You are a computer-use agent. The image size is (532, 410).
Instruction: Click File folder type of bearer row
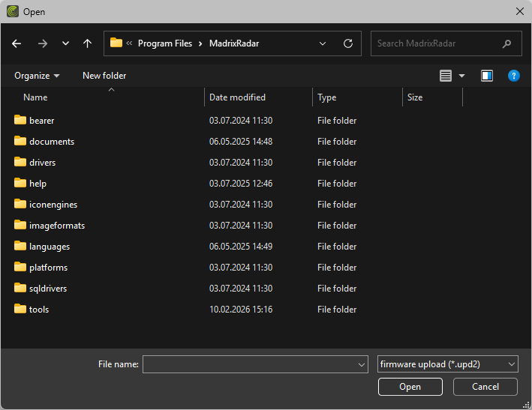[337, 121]
